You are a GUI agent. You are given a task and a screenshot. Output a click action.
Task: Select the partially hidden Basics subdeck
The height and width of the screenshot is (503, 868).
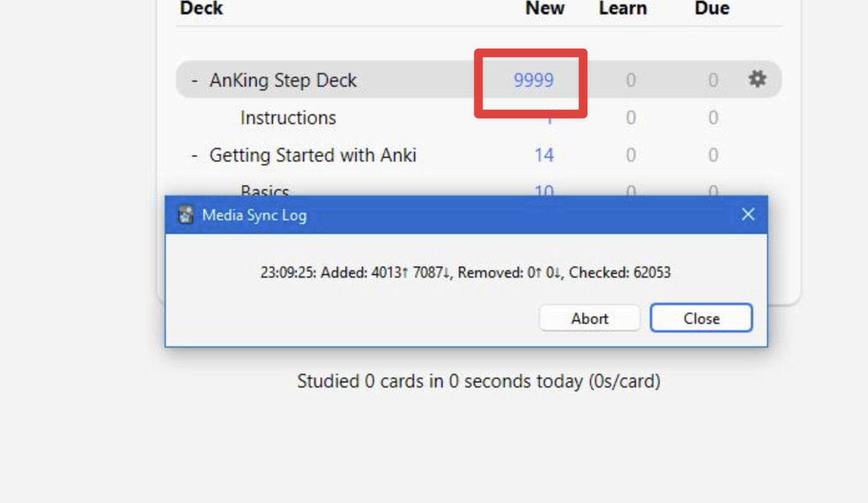[265, 190]
